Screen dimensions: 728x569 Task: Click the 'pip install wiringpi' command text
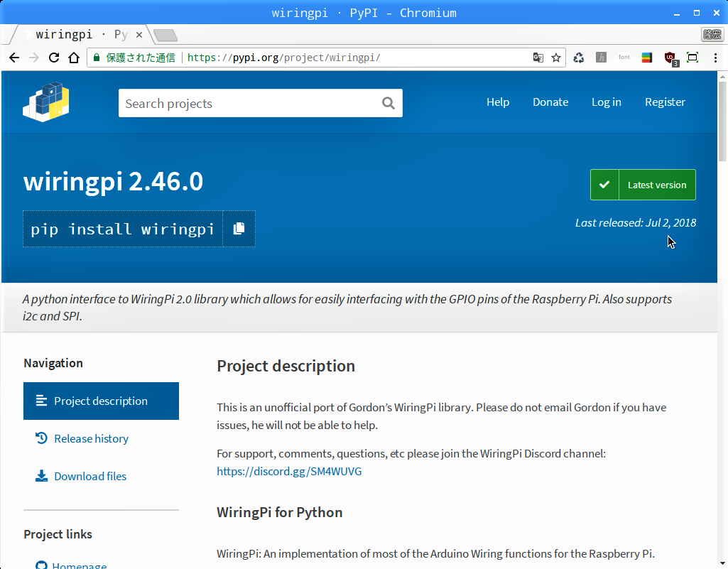click(x=123, y=229)
